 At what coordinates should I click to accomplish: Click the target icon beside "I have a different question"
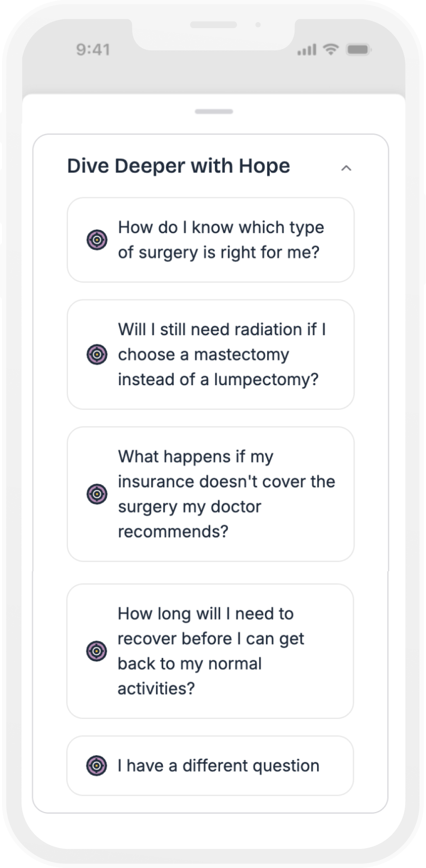coord(96,766)
